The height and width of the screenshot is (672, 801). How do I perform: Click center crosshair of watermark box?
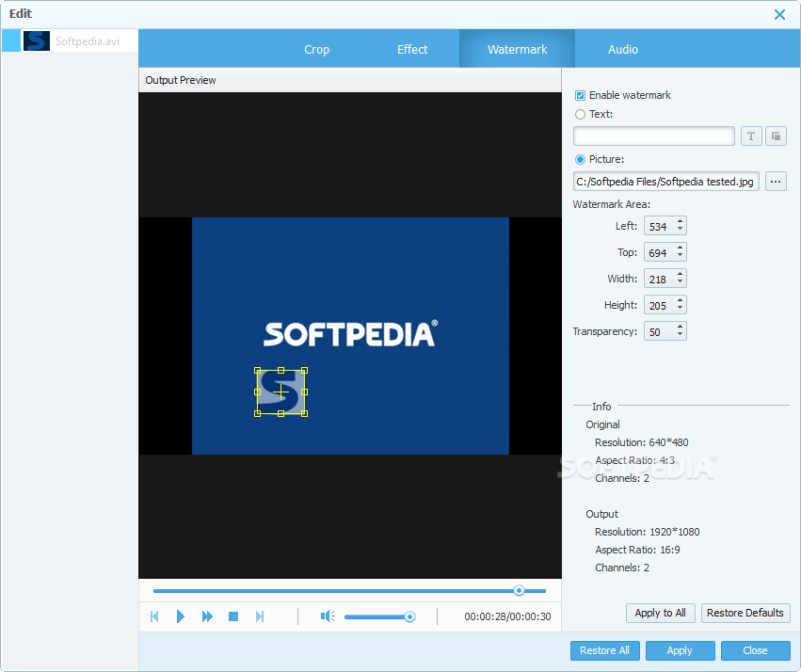coord(281,392)
